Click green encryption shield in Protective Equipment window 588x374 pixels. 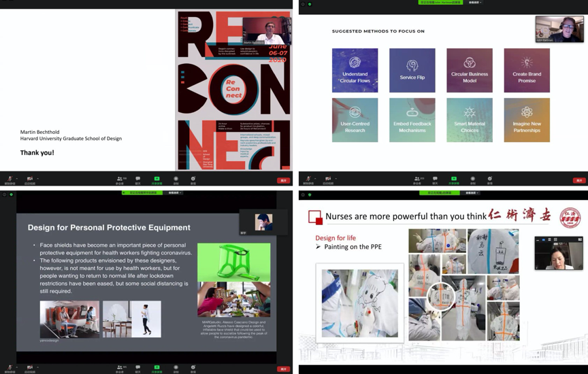tap(12, 194)
